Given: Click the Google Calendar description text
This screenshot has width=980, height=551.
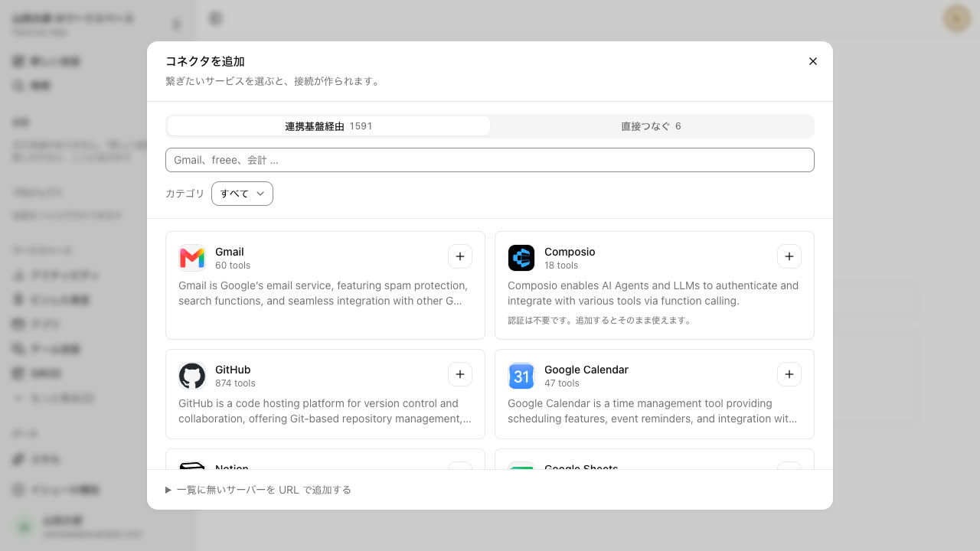Looking at the screenshot, I should (x=652, y=411).
